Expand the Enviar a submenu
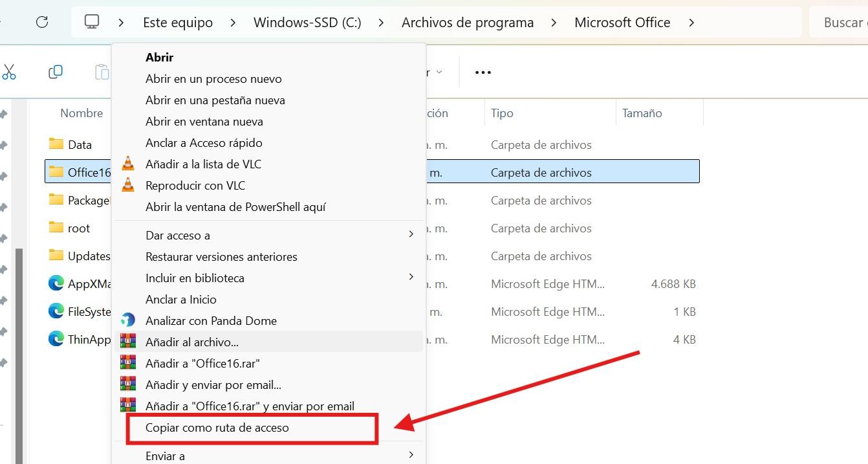The image size is (868, 464). click(x=411, y=455)
